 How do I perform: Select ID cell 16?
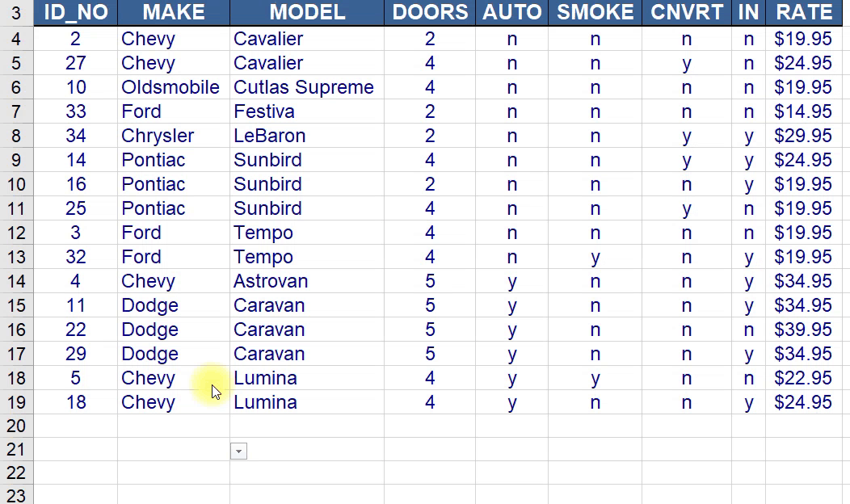76,184
